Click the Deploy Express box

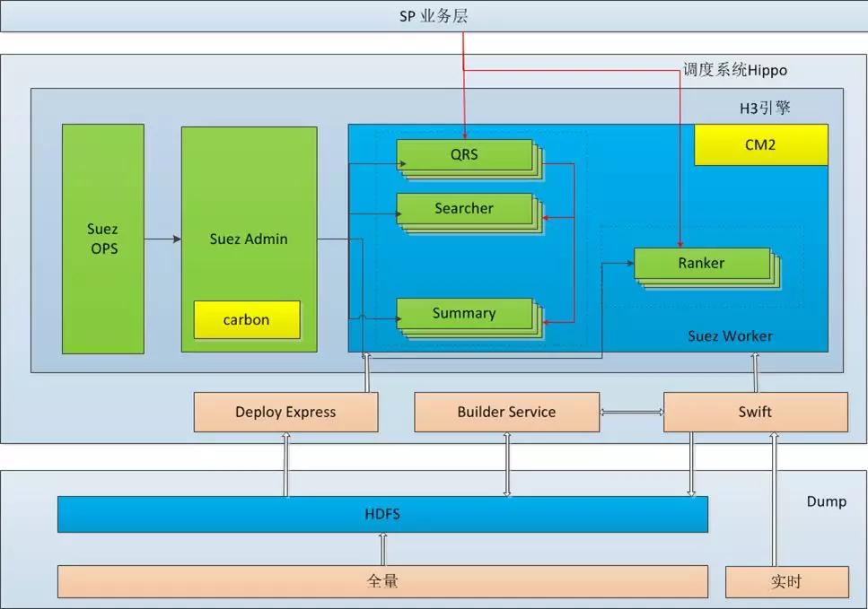[285, 412]
